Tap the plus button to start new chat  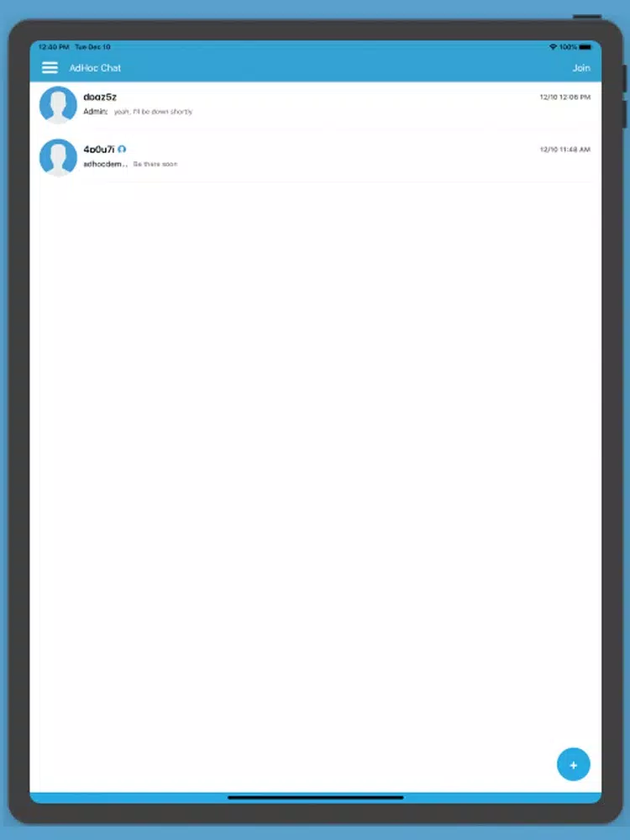coord(573,764)
